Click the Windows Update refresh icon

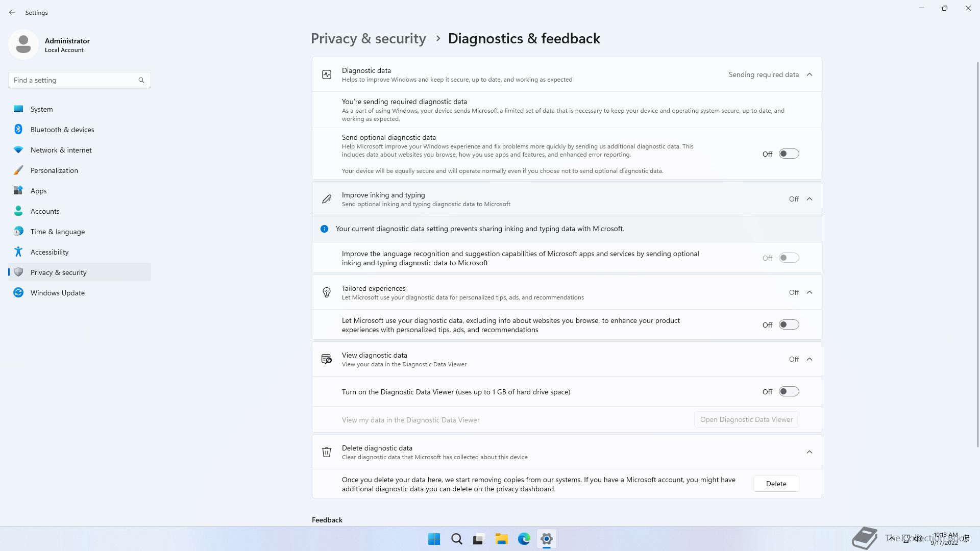click(18, 293)
